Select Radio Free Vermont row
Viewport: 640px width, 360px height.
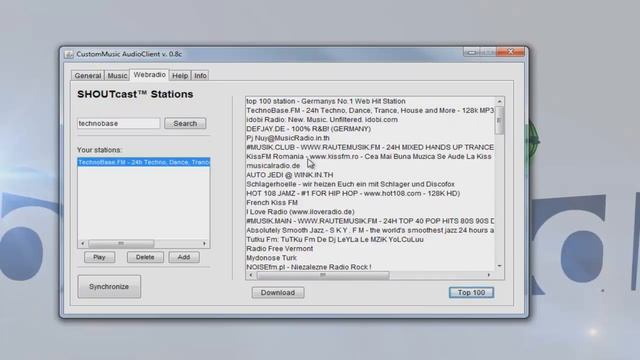370,249
